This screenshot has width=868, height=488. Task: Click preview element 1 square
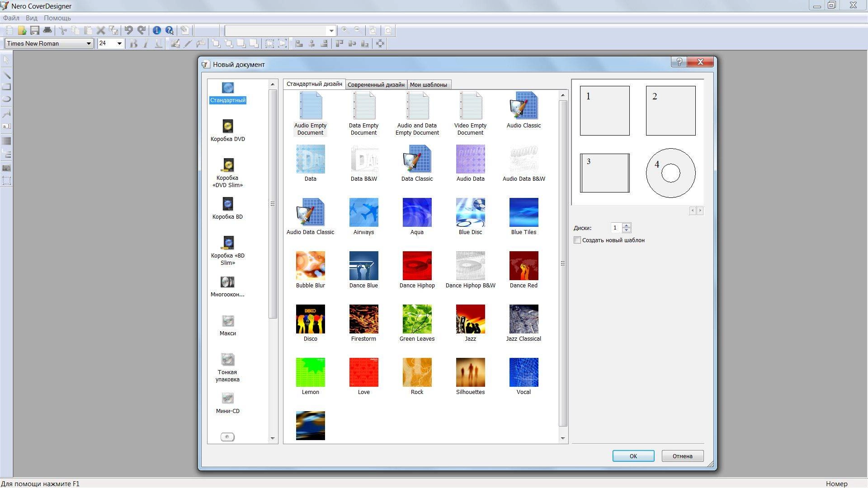click(x=604, y=111)
